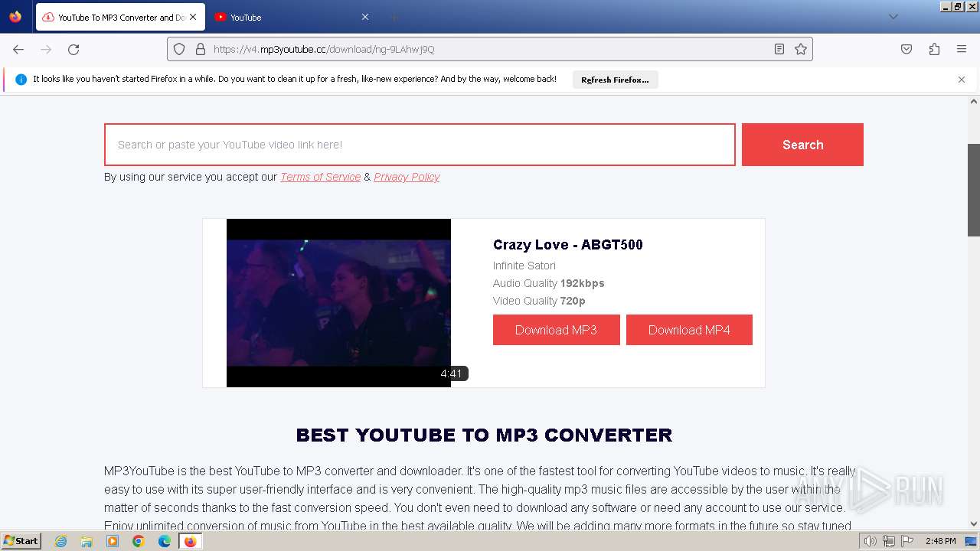Click the info icon in notification bar

coord(21,80)
